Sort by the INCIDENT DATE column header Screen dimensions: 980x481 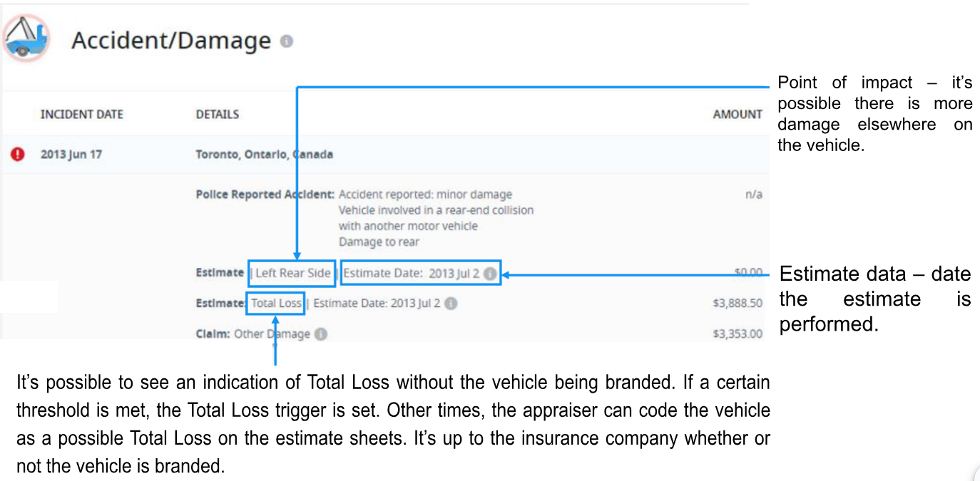pyautogui.click(x=81, y=114)
